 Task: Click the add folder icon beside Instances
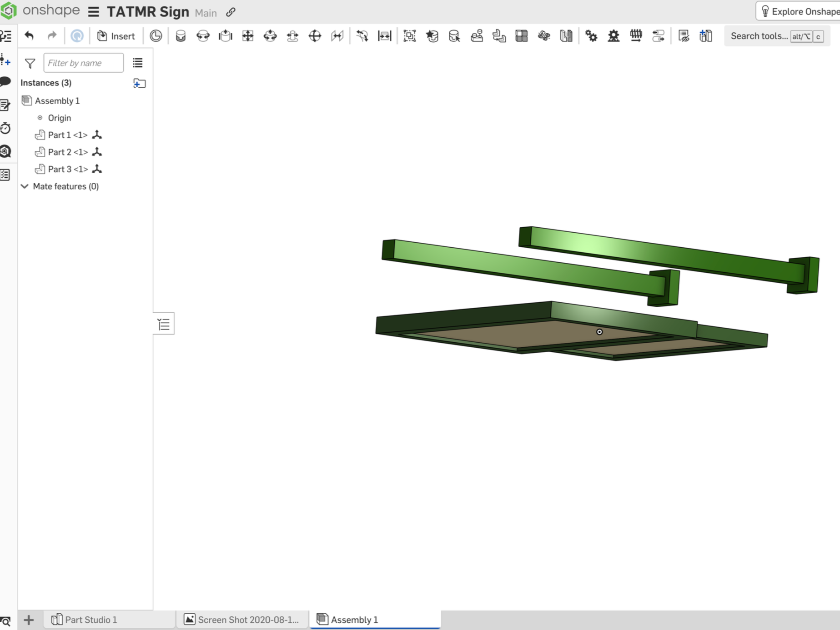click(x=140, y=83)
